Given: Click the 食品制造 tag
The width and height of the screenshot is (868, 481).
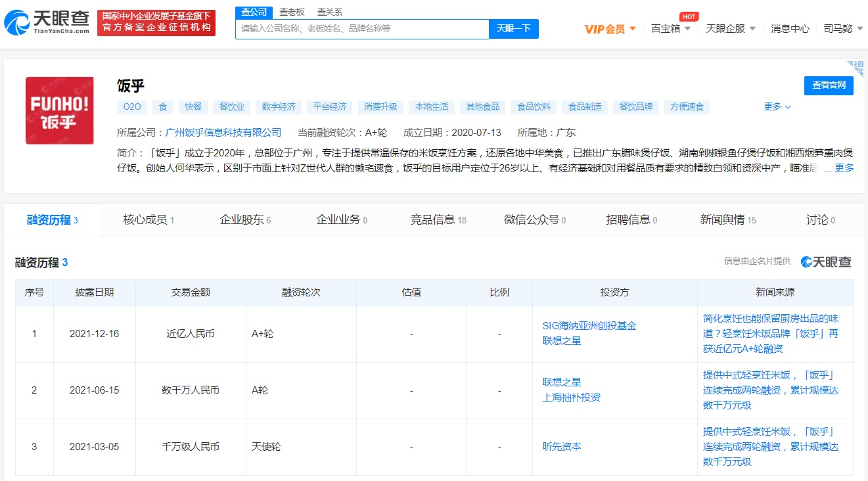Looking at the screenshot, I should (585, 107).
